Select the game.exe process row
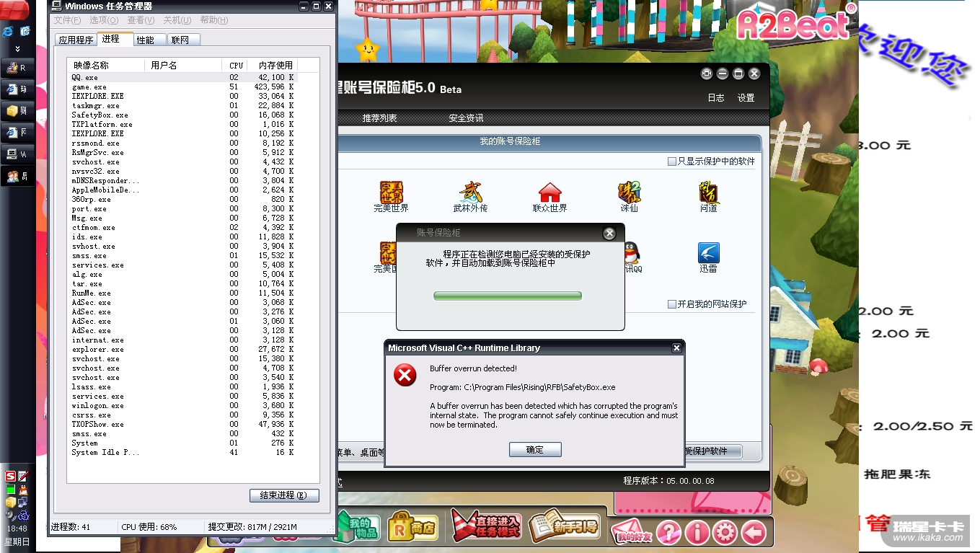This screenshot has height=553, width=980. 182,87
